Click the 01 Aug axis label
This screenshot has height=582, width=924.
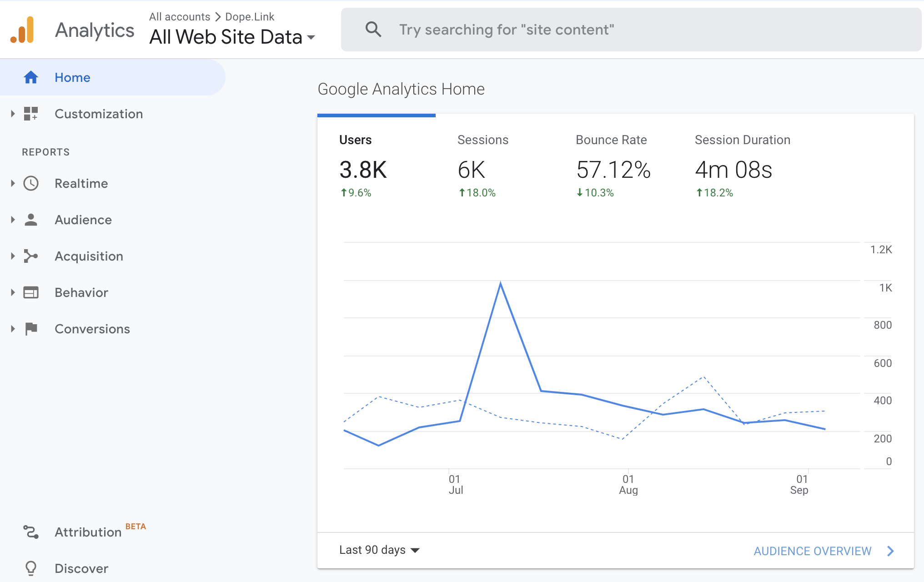pos(628,485)
